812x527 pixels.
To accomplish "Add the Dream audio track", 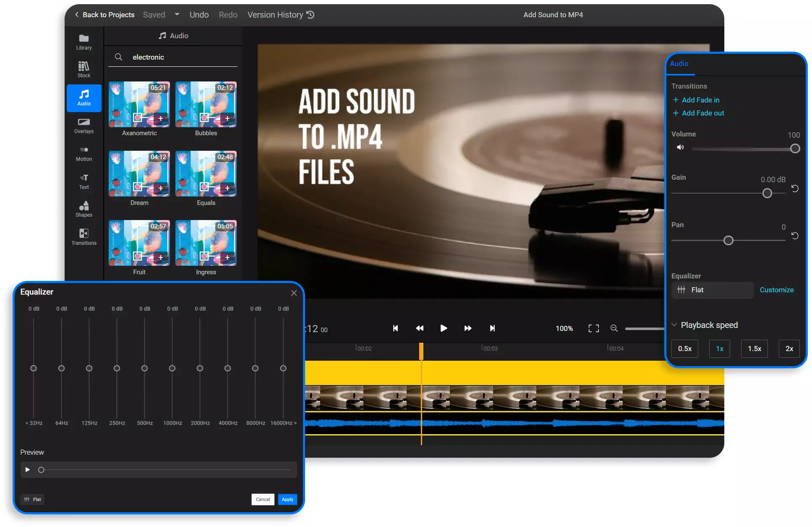I will click(x=161, y=188).
